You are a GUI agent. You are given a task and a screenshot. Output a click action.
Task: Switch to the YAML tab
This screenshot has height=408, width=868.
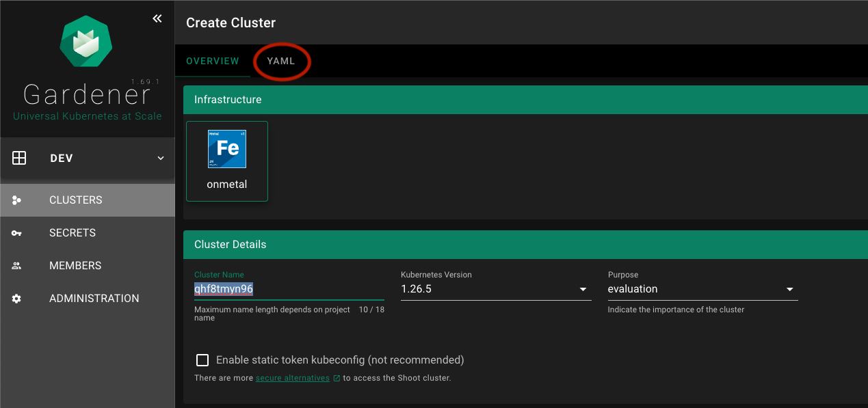281,61
